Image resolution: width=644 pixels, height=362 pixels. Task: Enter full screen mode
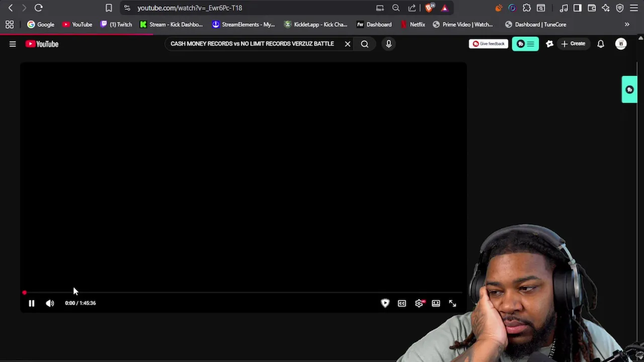click(452, 303)
